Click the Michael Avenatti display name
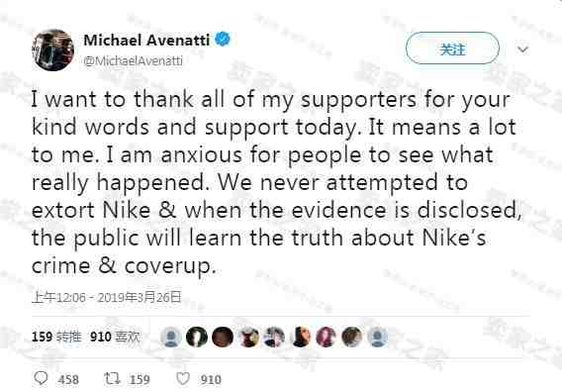This screenshot has width=562, height=392. coord(146,40)
